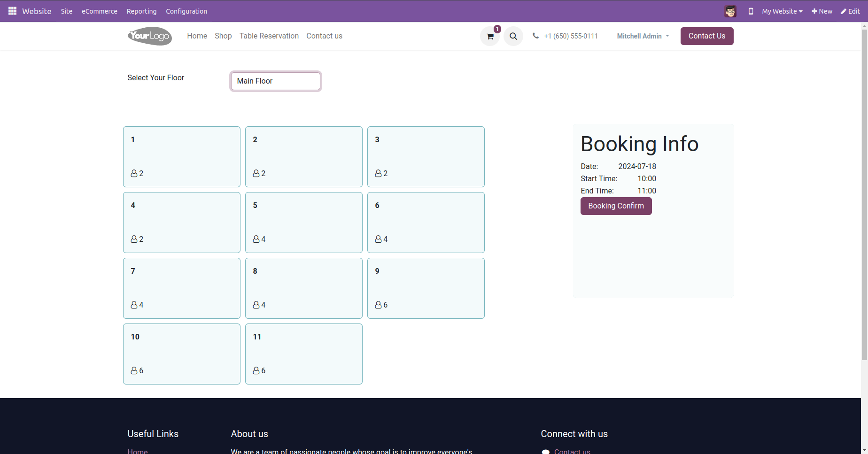868x454 pixels.
Task: Click the pencil Edit button
Action: (x=850, y=11)
